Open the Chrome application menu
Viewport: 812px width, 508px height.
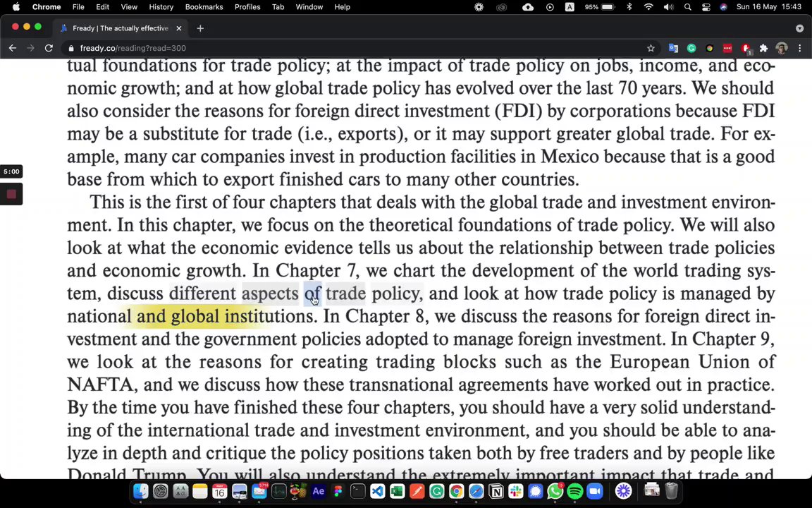point(46,7)
